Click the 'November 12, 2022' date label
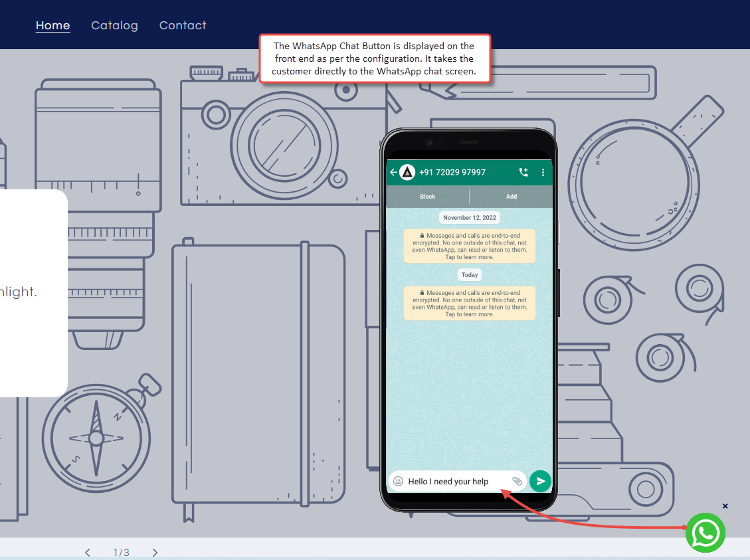The width and height of the screenshot is (750, 560). (470, 218)
